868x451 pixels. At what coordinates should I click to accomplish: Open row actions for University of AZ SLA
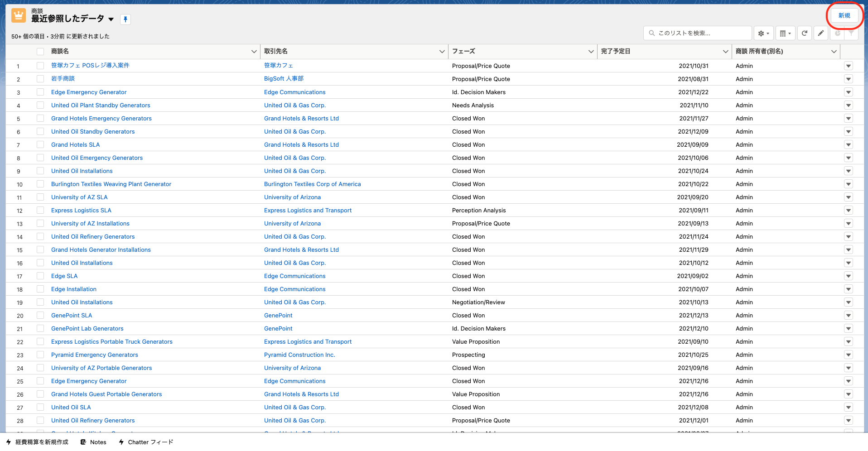pos(849,197)
